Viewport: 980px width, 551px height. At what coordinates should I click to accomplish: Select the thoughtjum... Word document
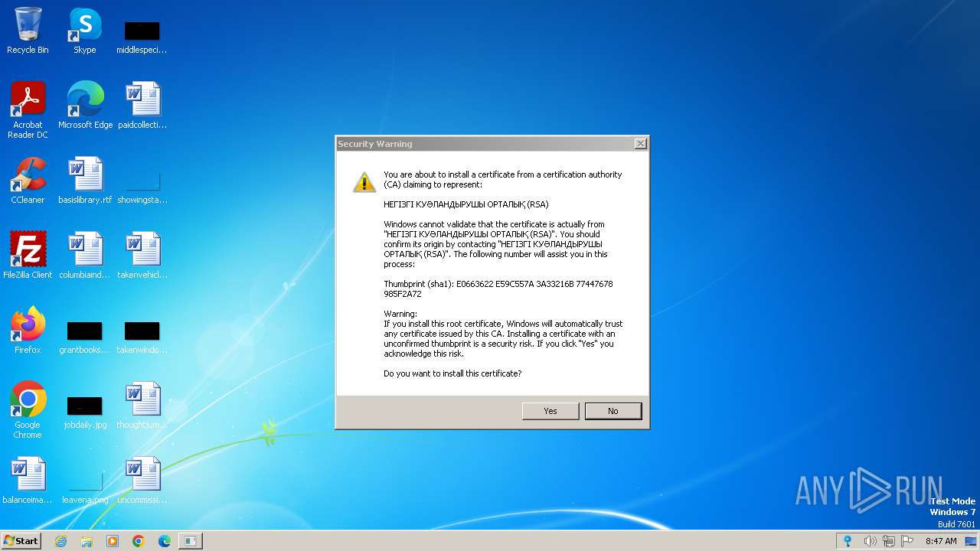pyautogui.click(x=142, y=406)
